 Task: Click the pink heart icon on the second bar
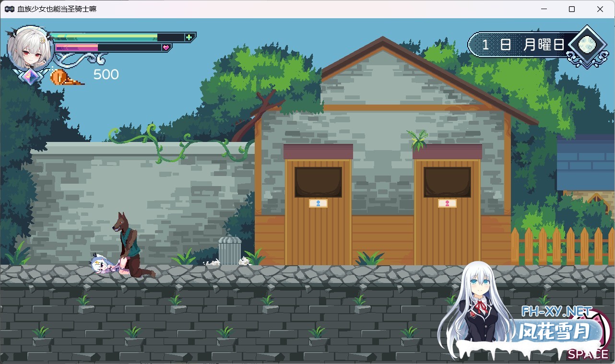[166, 47]
